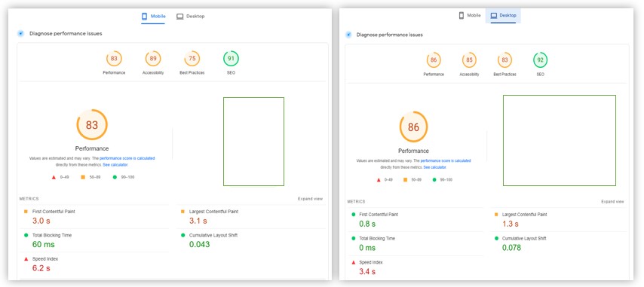This screenshot has height=287, width=644.
Task: Click the First Contentful Paint 3.0 s value
Action: [x=41, y=221]
